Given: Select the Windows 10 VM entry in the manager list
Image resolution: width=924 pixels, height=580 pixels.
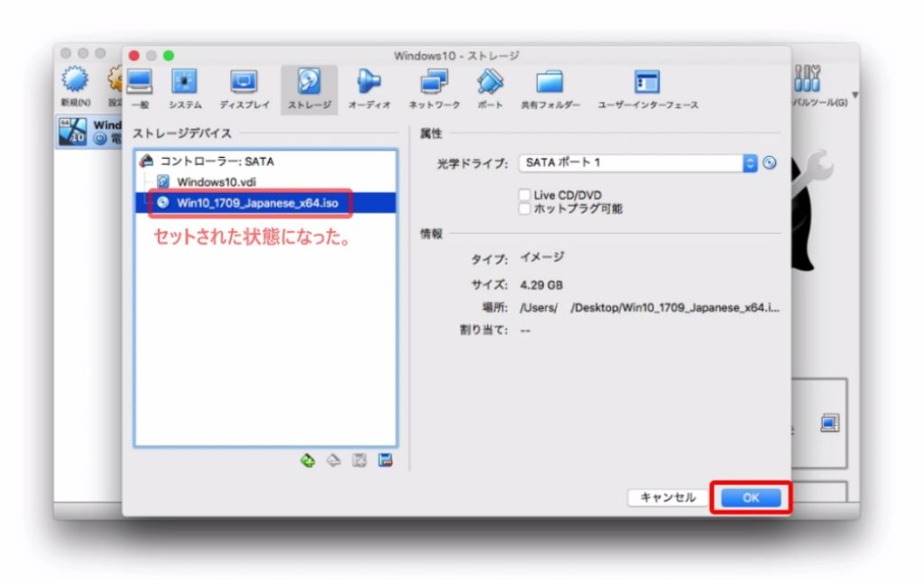Looking at the screenshot, I should [88, 132].
